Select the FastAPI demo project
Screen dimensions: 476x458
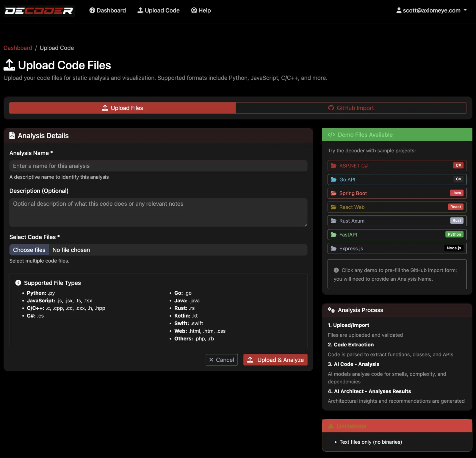click(397, 235)
